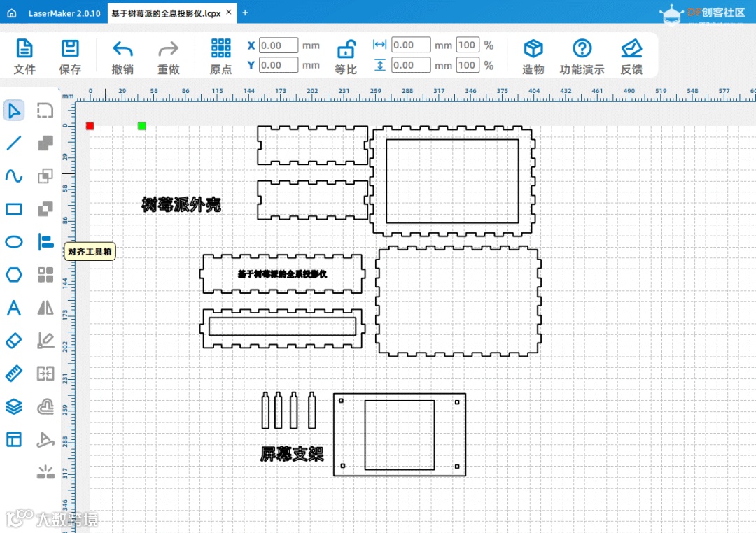Screen dimensions: 756x533
Task: Click the cloud outline offset tool
Action: (x=45, y=406)
